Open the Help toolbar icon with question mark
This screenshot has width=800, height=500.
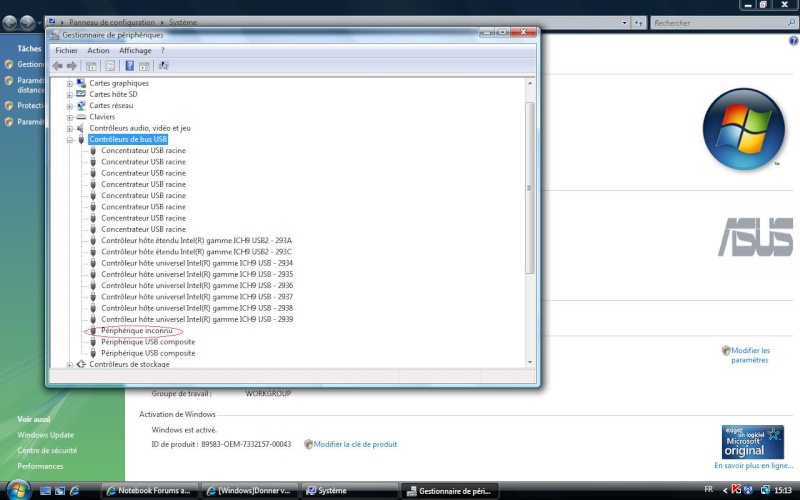(x=130, y=66)
